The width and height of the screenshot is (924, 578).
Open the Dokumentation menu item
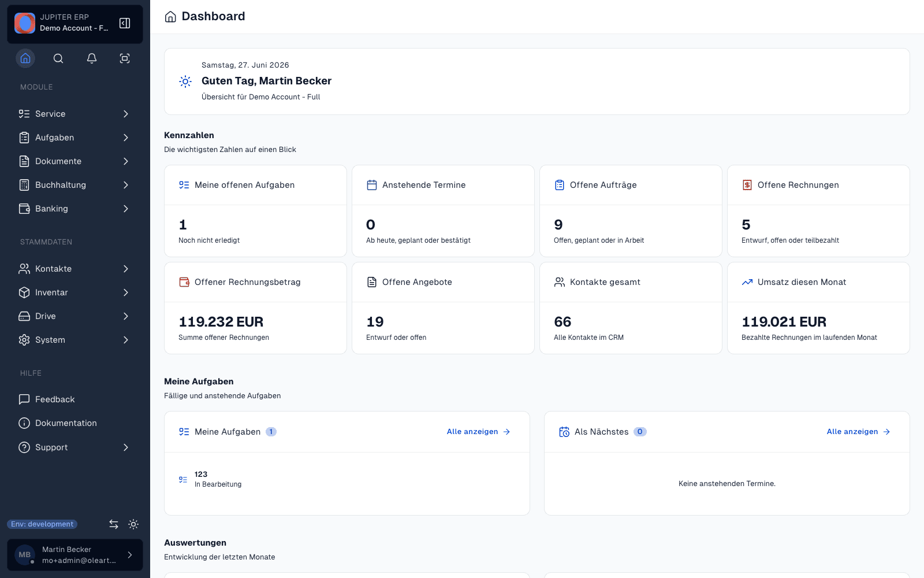pos(75,423)
